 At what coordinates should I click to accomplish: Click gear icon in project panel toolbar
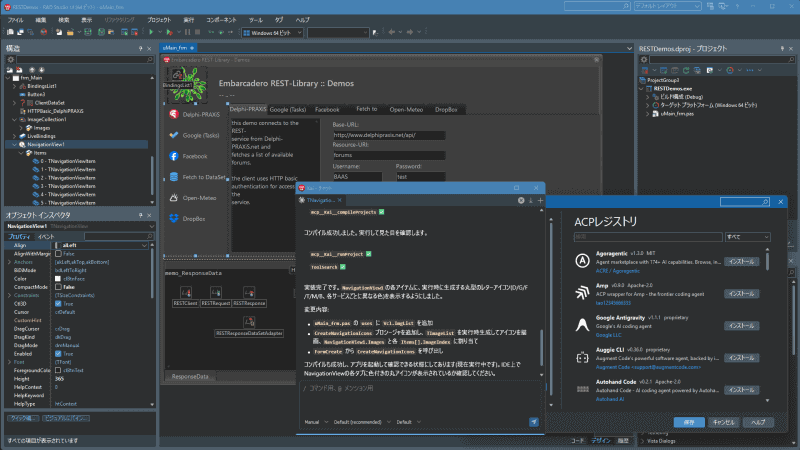pos(644,60)
